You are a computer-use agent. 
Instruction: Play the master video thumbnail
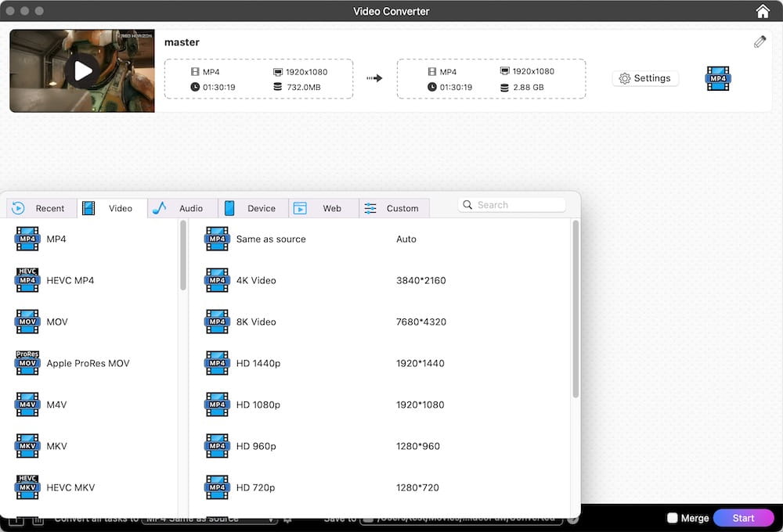pos(82,71)
